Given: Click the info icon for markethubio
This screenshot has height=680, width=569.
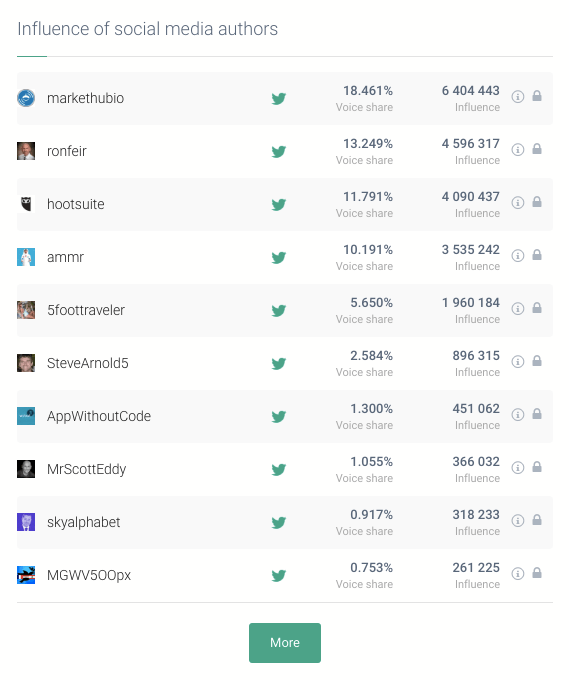Looking at the screenshot, I should [x=517, y=96].
